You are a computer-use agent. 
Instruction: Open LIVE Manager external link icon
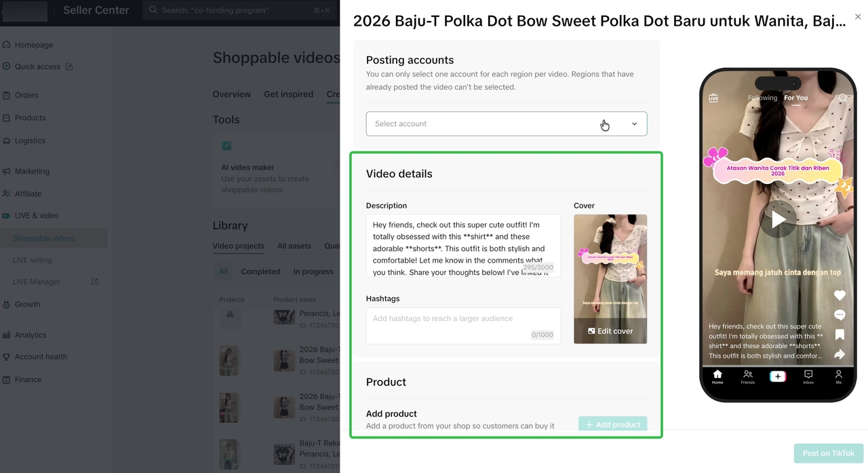tap(94, 282)
